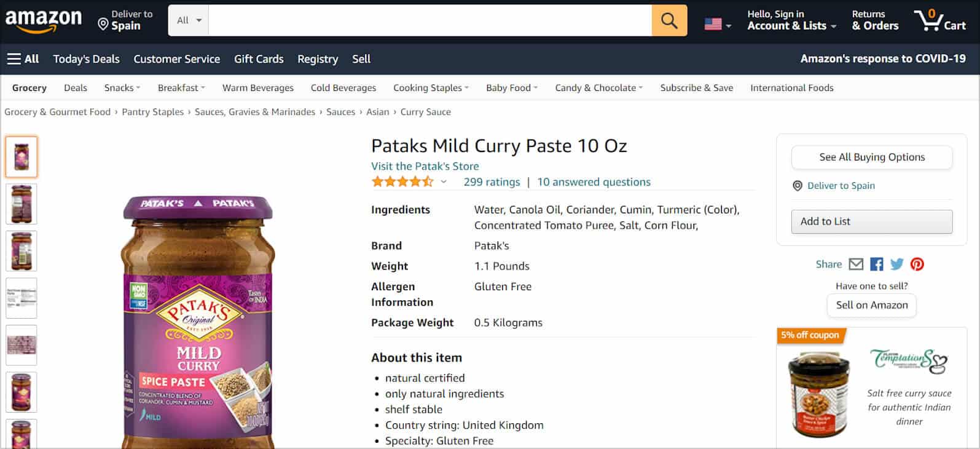The height and width of the screenshot is (449, 980).
Task: Open the All search category dropdown
Action: point(187,19)
